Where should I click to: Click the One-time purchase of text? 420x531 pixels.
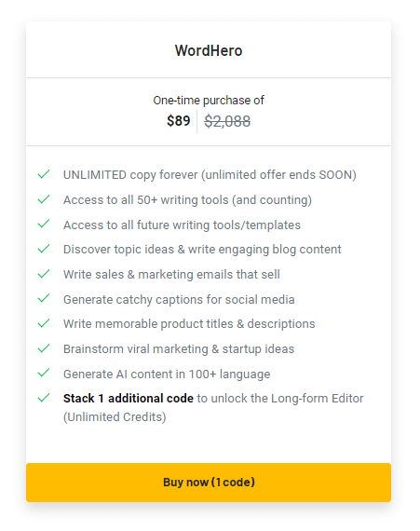209,101
